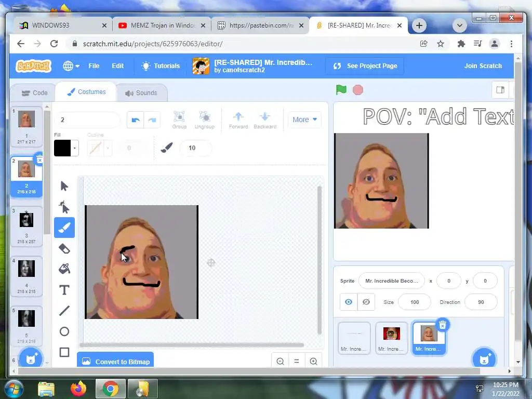
Task: Hide sprite with crossed-eye button
Action: [x=366, y=302]
